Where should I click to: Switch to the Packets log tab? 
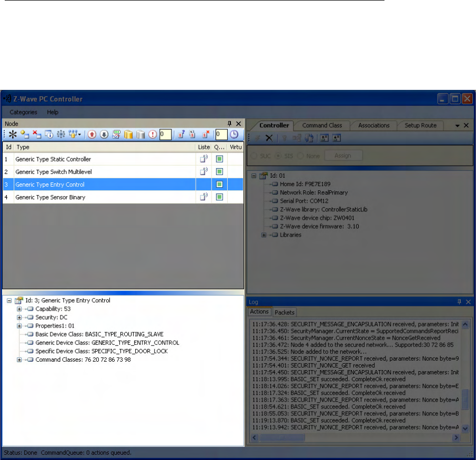coord(285,312)
